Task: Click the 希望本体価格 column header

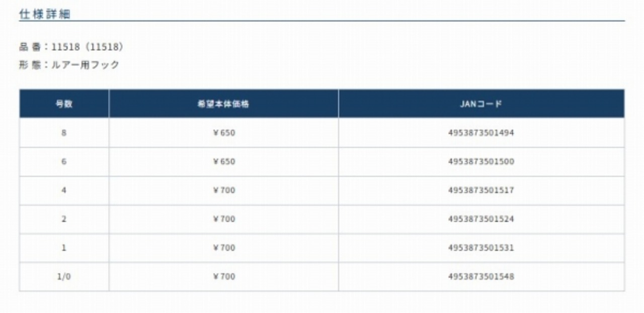Action: 224,104
